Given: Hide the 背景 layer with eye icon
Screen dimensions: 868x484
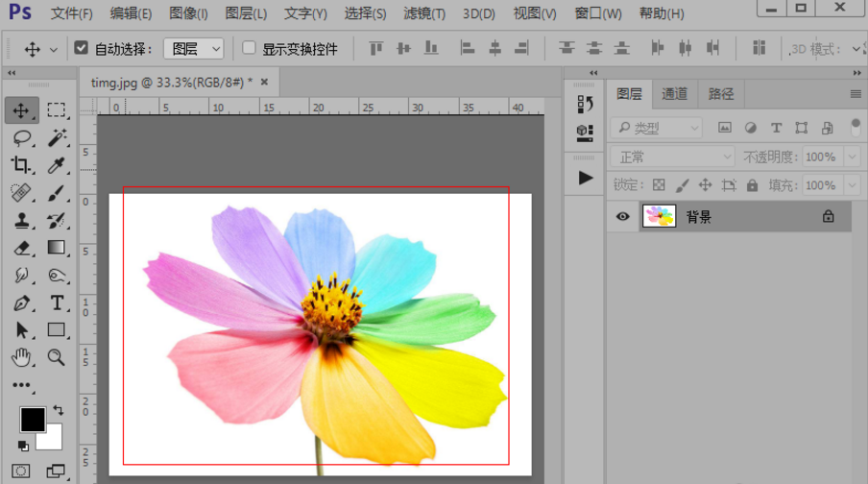Looking at the screenshot, I should tap(623, 217).
